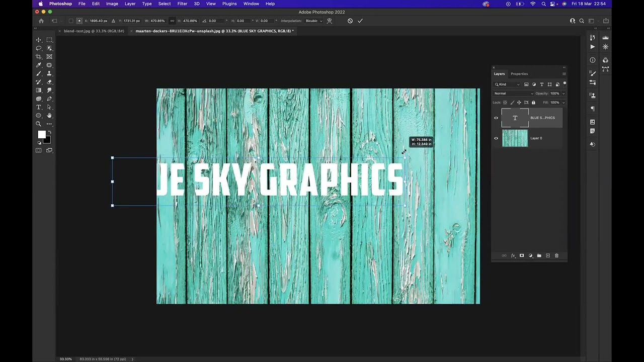644x362 pixels.
Task: Select the Eraser tool
Action: [49, 82]
